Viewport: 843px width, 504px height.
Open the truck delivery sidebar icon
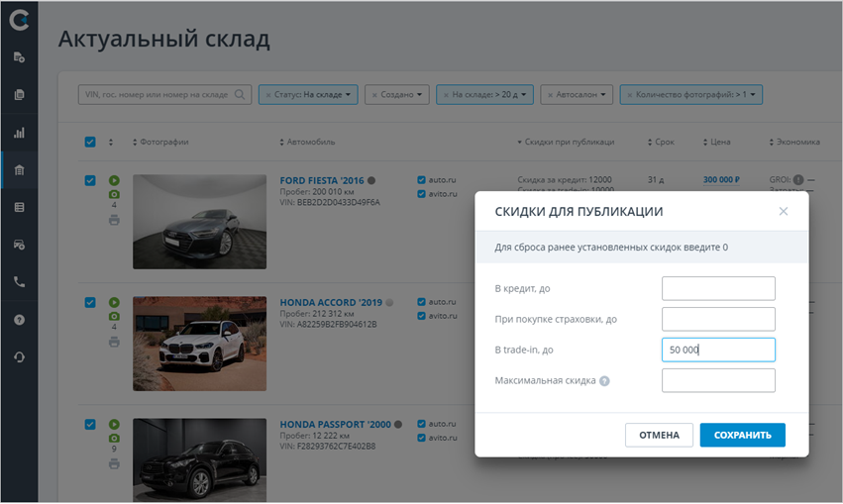pos(19,245)
